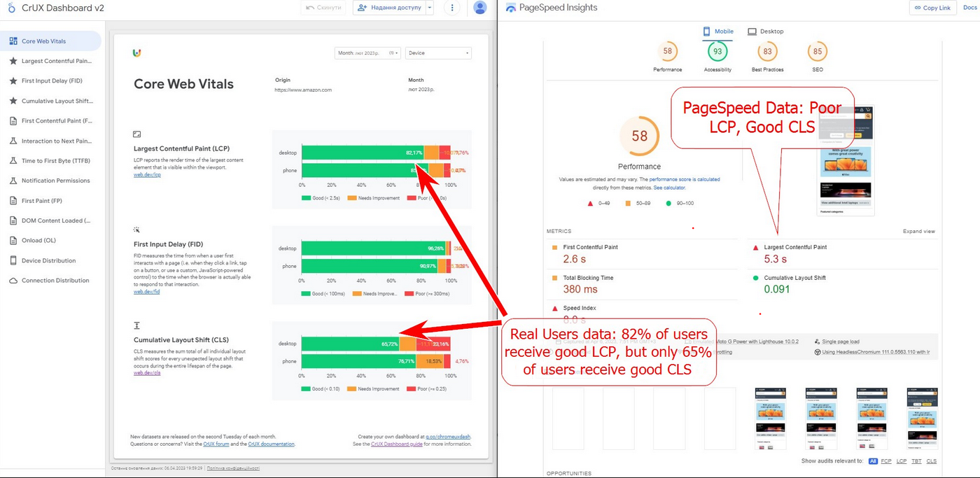This screenshot has height=478, width=980.
Task: Select the All audits filter
Action: (x=873, y=461)
